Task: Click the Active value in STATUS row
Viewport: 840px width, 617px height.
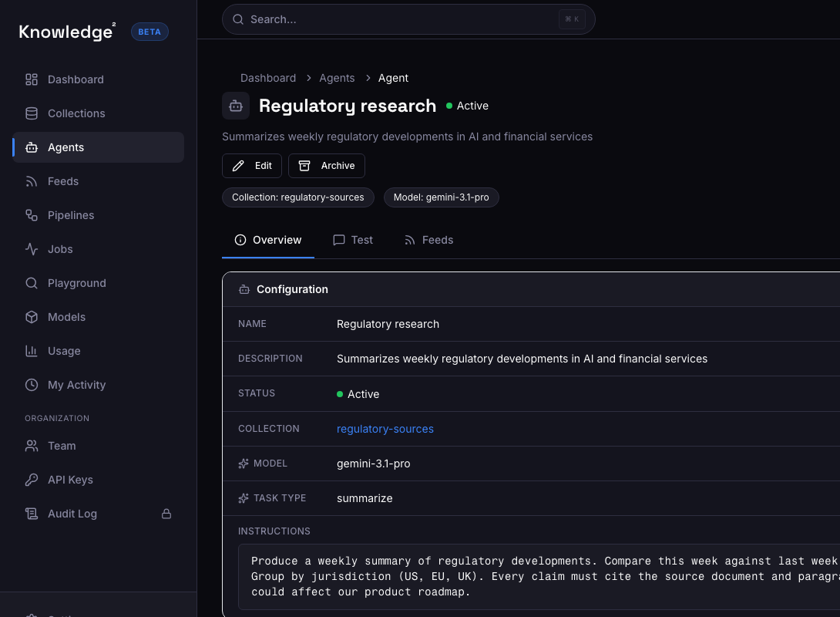Action: pos(358,394)
